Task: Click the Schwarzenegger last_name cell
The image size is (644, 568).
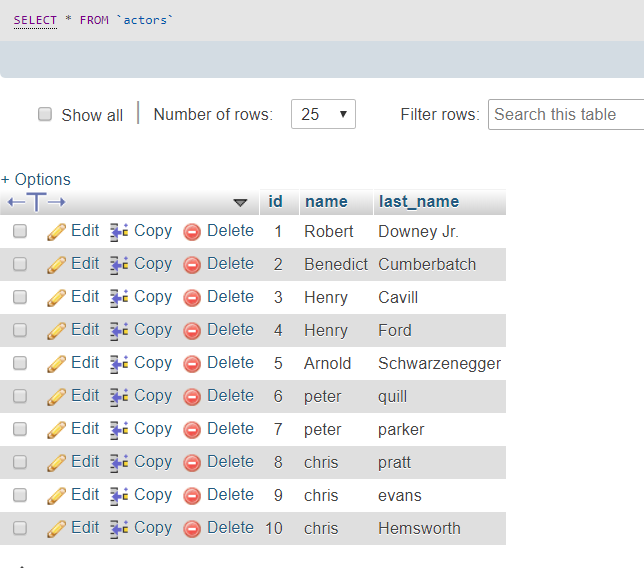Action: click(439, 364)
